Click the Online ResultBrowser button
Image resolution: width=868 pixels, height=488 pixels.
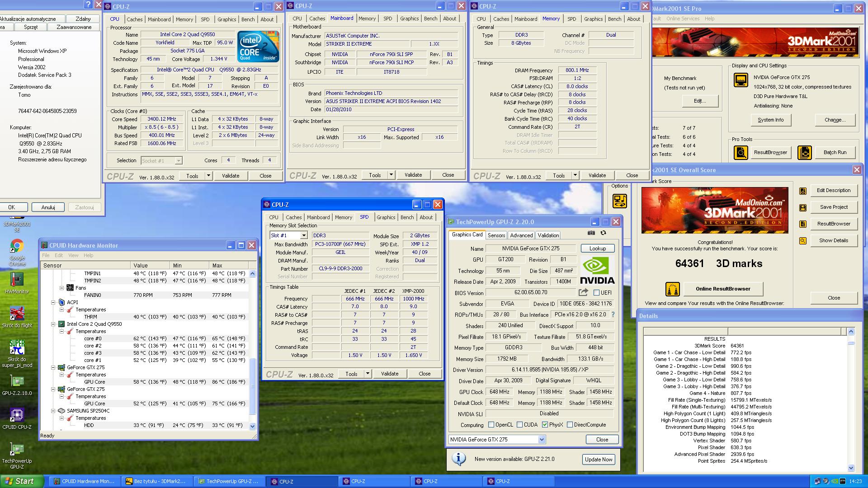[x=723, y=289]
